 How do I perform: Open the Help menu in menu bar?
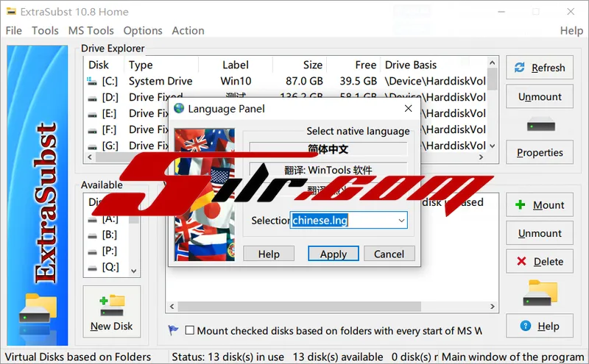point(571,30)
